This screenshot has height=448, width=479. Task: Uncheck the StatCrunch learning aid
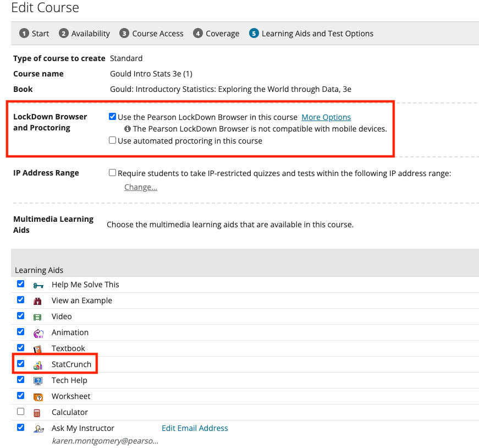(x=21, y=364)
